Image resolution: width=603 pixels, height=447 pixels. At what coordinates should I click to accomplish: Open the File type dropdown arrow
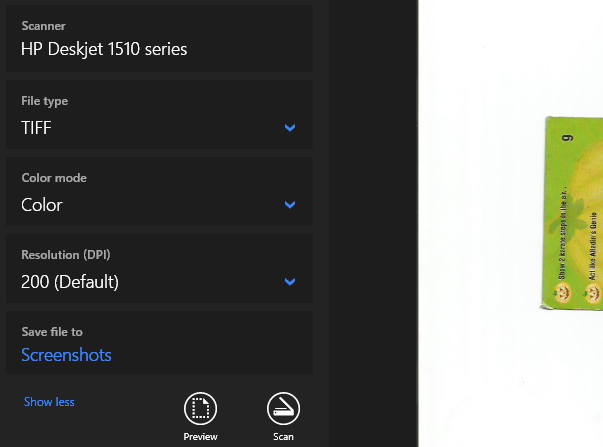(290, 128)
